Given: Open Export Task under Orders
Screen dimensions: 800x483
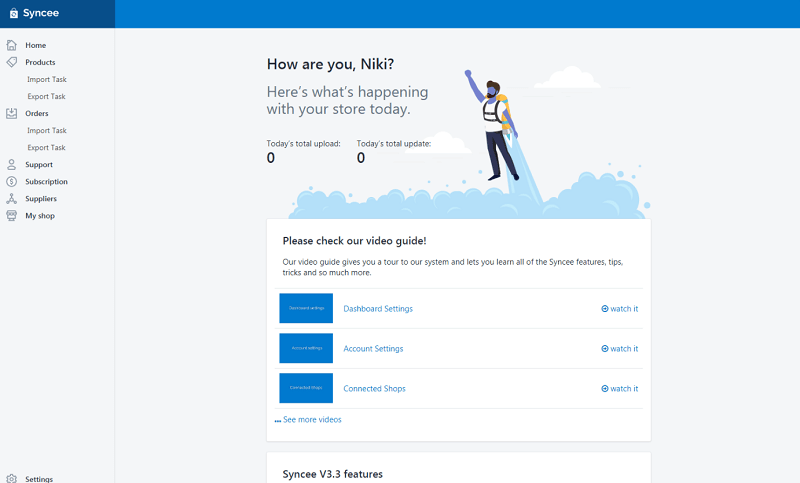Looking at the screenshot, I should (46, 147).
